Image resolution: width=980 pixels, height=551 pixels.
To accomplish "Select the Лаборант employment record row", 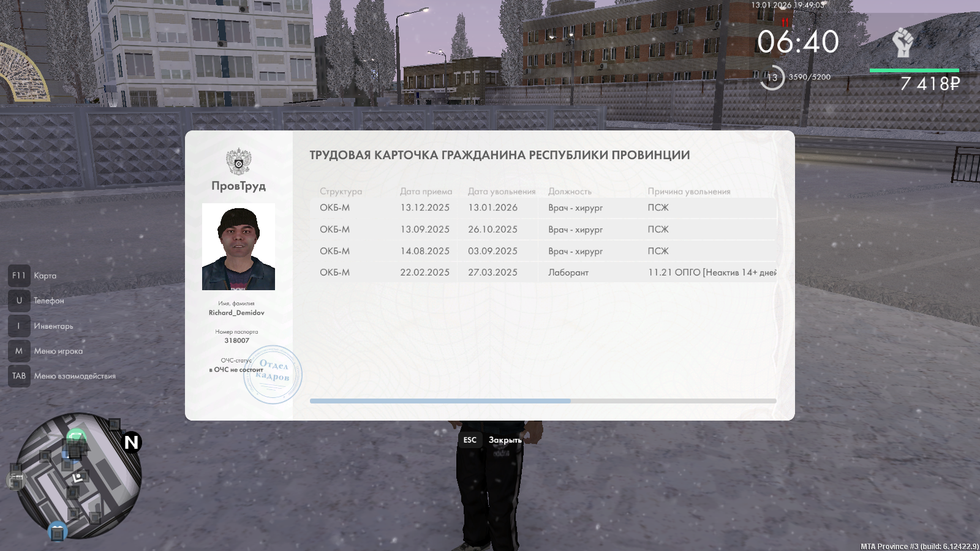I will click(x=542, y=272).
